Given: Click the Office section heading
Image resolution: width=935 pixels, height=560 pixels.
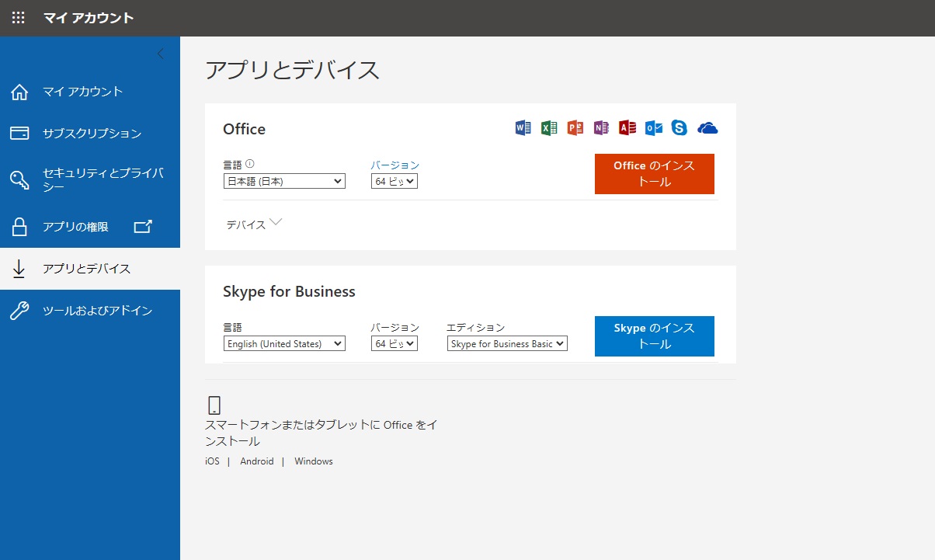Looking at the screenshot, I should pos(244,129).
